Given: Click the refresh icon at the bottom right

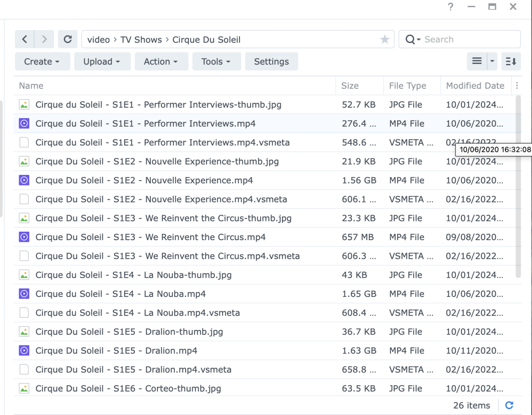Looking at the screenshot, I should (x=509, y=405).
